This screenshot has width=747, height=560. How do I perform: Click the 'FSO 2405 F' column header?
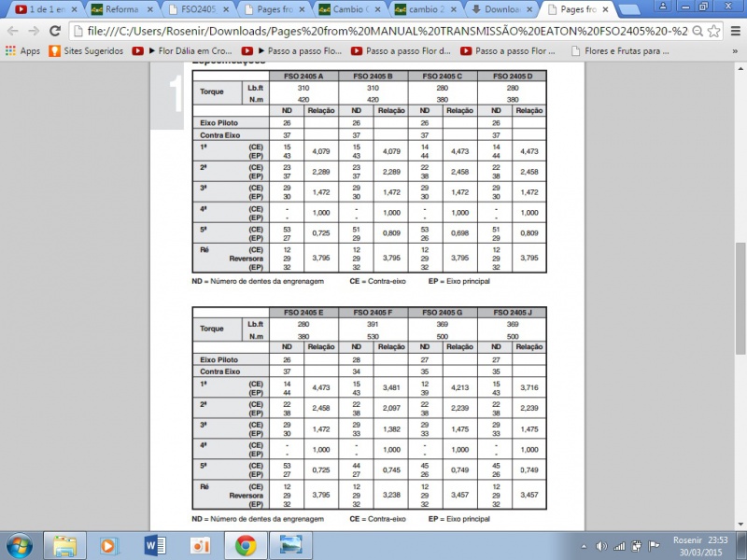tap(373, 313)
